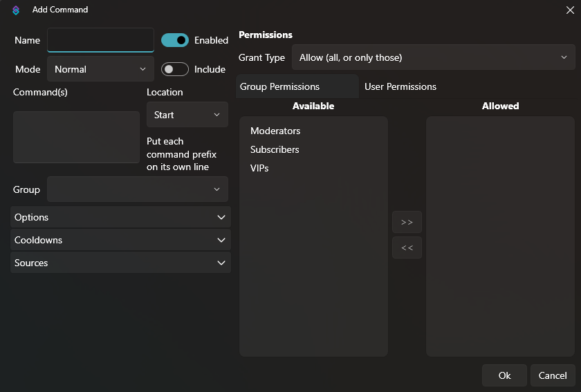Switch to the User Permissions tab

coord(400,86)
